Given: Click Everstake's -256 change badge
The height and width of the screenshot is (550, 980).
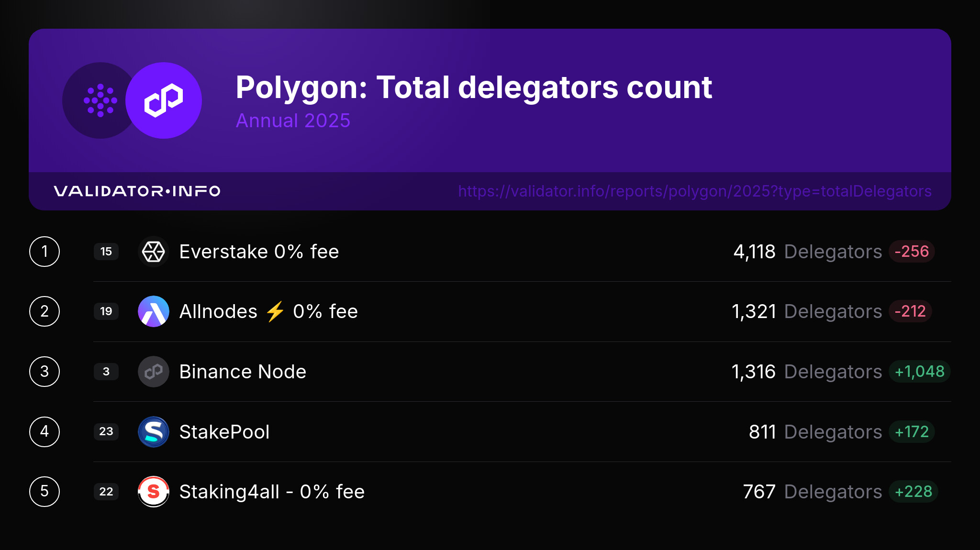Looking at the screenshot, I should pos(912,252).
